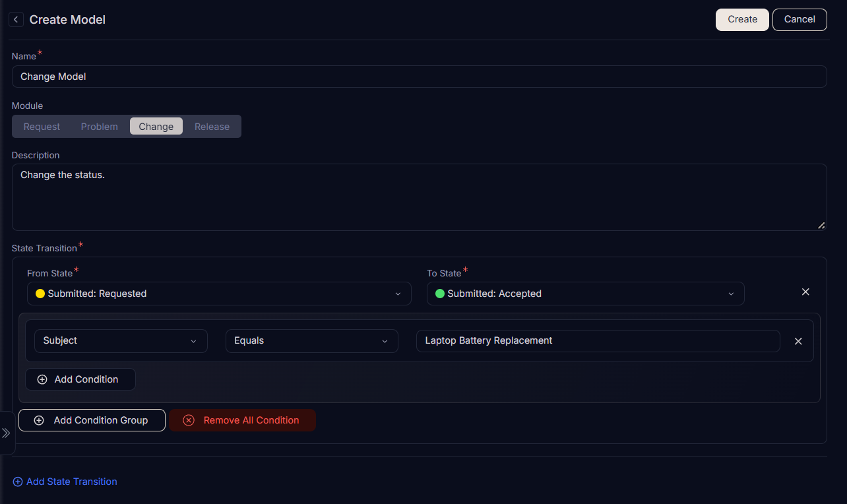Image resolution: width=847 pixels, height=504 pixels.
Task: Choose the Release module option
Action: [212, 127]
